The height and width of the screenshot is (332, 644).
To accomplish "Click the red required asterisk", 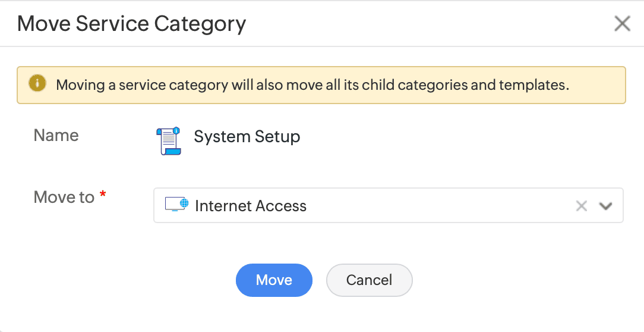I will (103, 195).
